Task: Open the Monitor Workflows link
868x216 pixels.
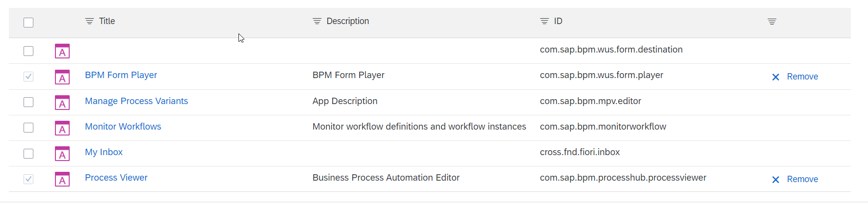Action: coord(123,127)
